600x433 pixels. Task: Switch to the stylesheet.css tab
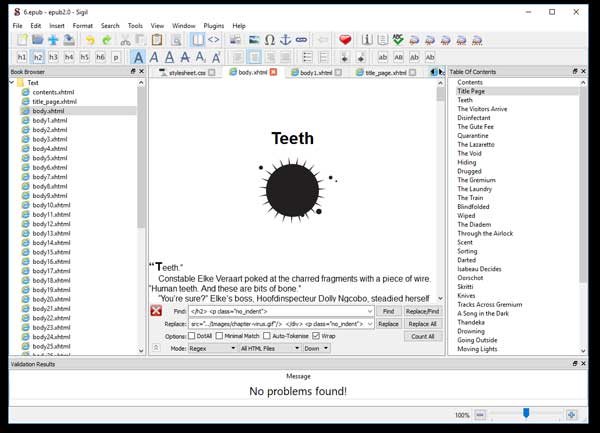click(x=187, y=73)
